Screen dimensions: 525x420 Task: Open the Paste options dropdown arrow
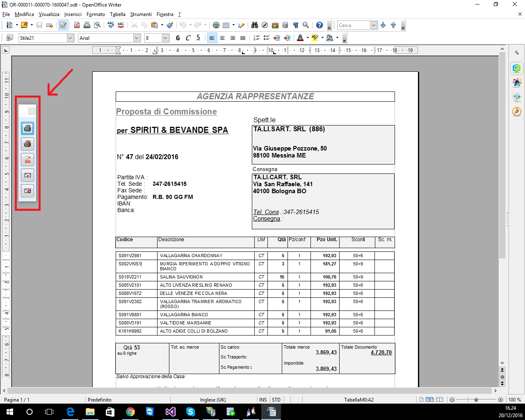162,25
